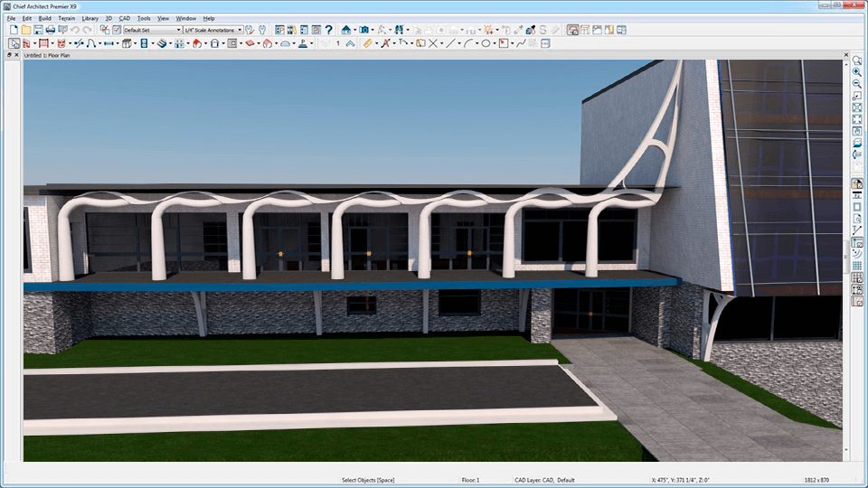Click the Print icon in the toolbar

(51, 30)
